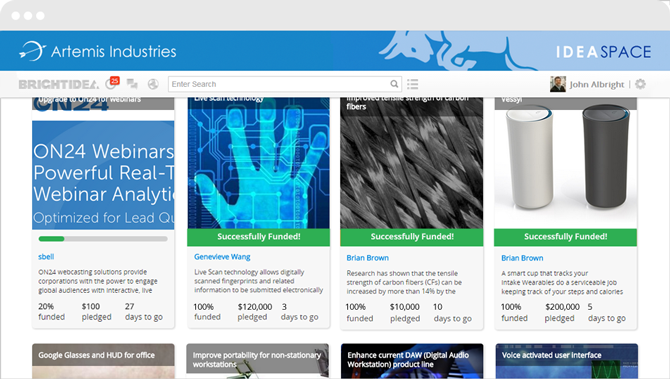Click the Brightidea logo
Screen dimensions: 670x379
click(59, 85)
